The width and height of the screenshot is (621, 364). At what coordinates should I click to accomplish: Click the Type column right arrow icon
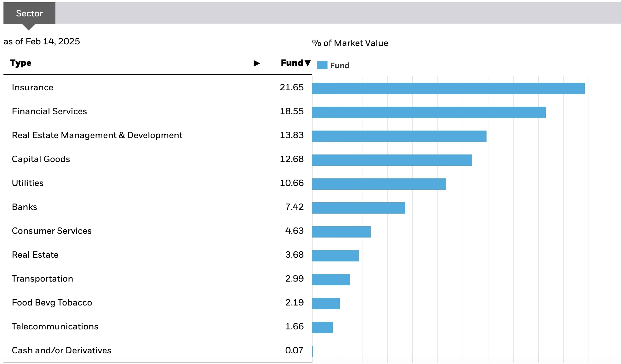click(257, 63)
